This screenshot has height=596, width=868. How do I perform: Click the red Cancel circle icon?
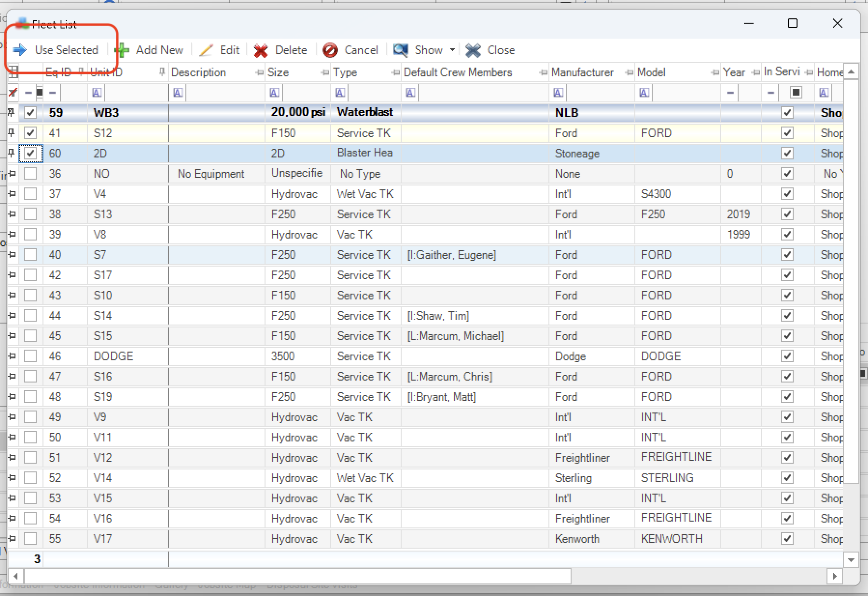point(330,50)
